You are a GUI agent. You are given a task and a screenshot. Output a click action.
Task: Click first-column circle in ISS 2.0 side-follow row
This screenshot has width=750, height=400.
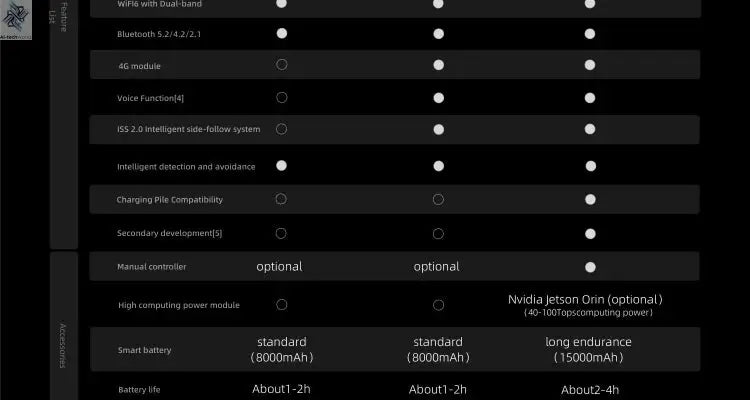pos(281,129)
